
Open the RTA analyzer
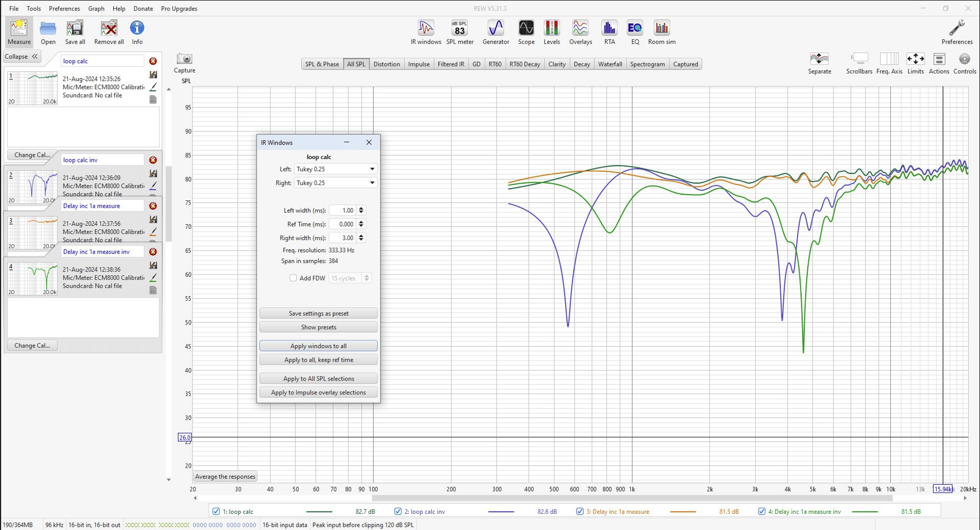[609, 32]
